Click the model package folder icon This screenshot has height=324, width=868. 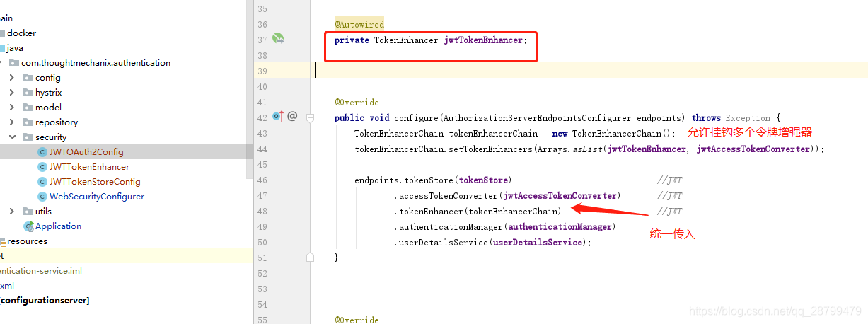[x=28, y=108]
